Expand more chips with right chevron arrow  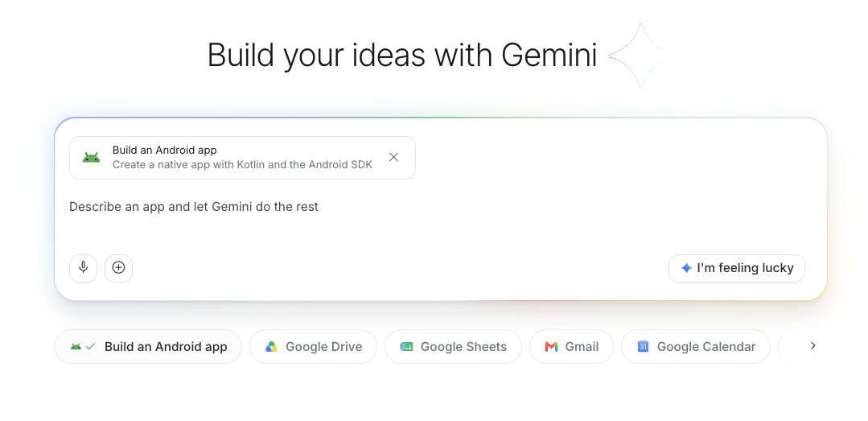pos(812,345)
